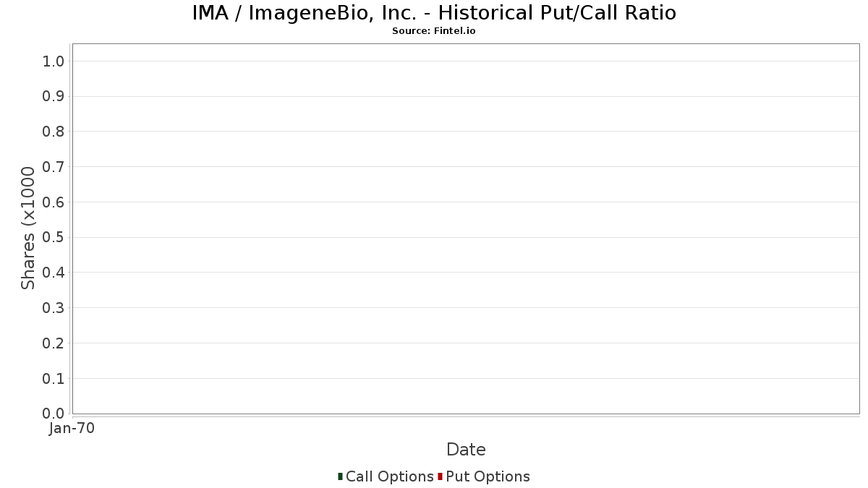
Task: Click the Shares (x1000 y-axis title
Action: click(x=28, y=228)
